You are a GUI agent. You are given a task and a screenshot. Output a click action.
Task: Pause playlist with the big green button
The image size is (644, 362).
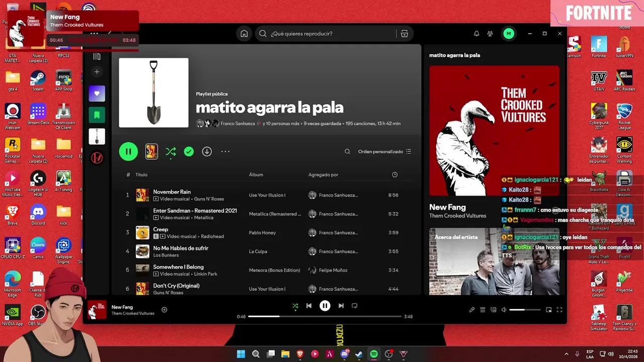click(x=128, y=151)
